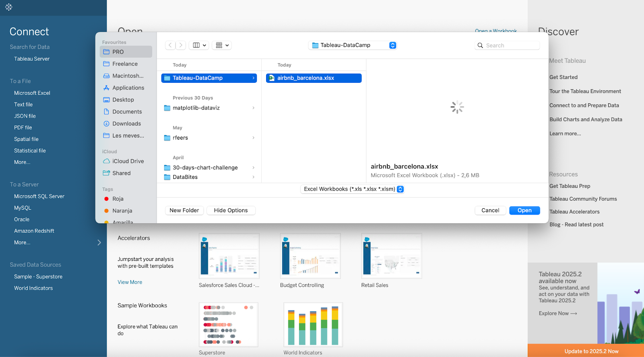Open World Indicators sample workbook thumbnail

313,325
